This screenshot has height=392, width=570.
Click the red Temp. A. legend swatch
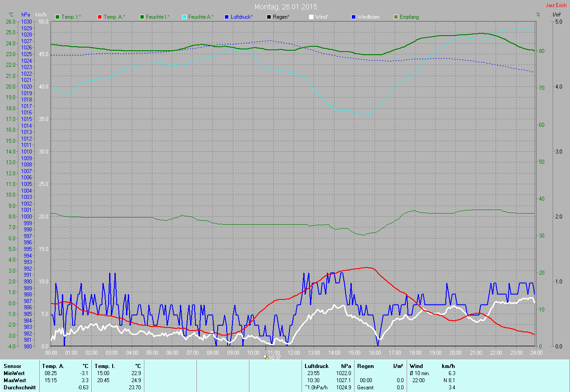coord(100,17)
